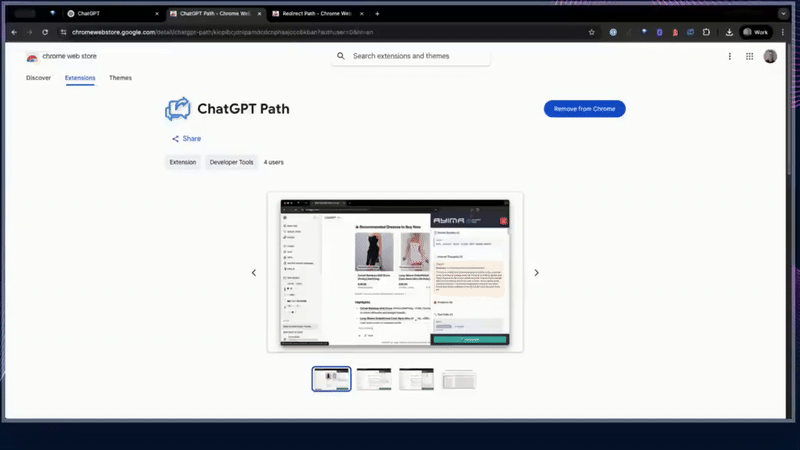Select the second screenshot thumbnail
Screen dimensions: 800x450
click(x=374, y=379)
